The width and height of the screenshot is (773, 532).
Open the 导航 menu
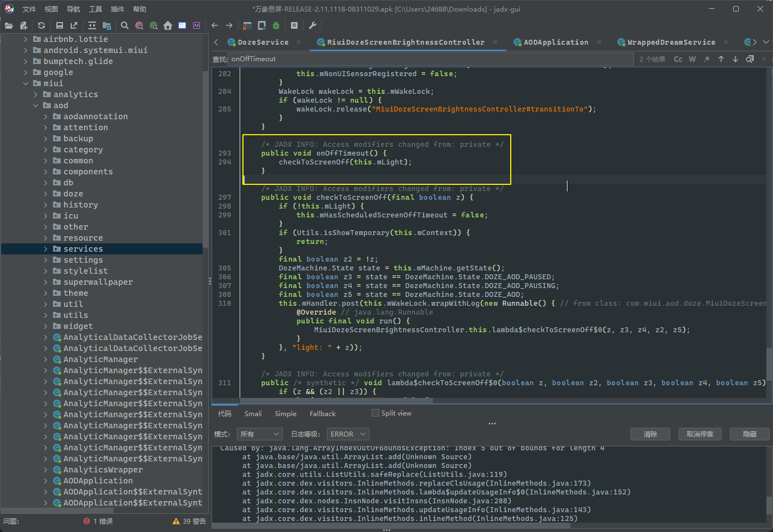[73, 9]
